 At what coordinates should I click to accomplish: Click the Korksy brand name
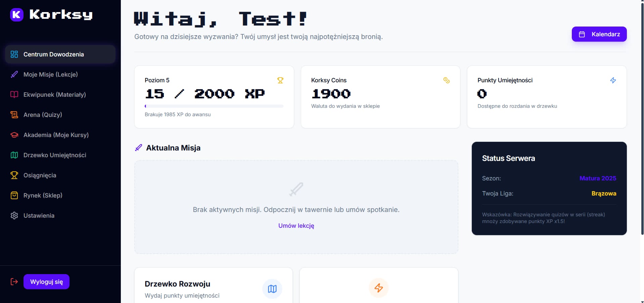tap(61, 14)
